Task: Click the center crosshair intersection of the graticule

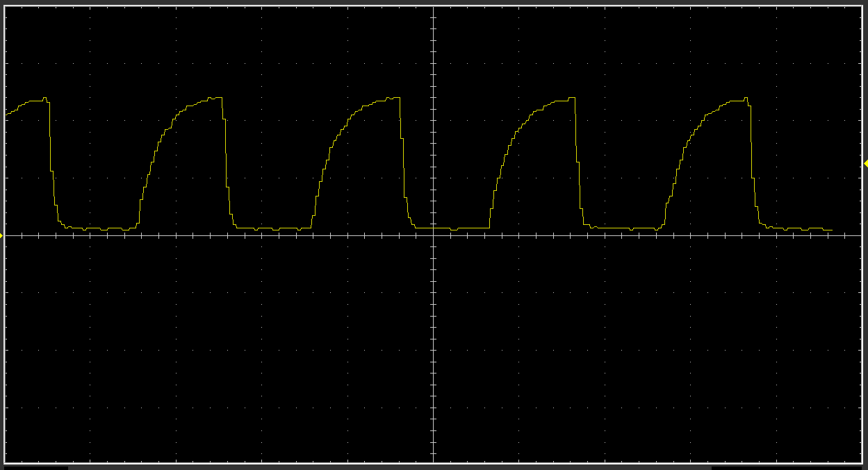Action: pos(433,236)
